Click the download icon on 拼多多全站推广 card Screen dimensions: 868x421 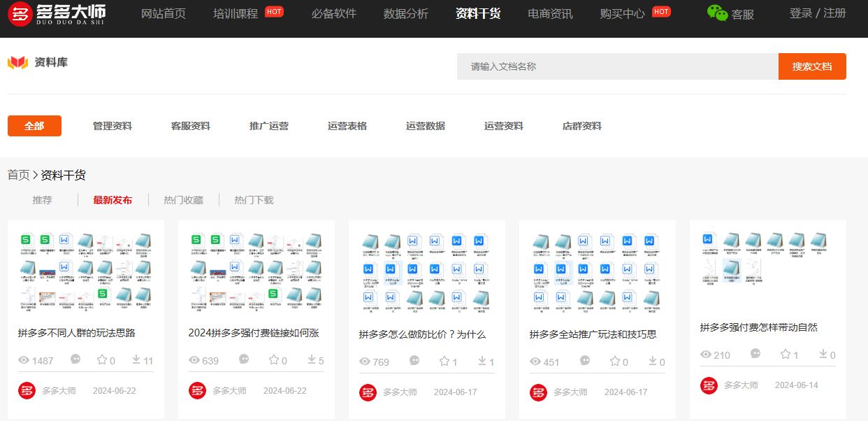coord(653,361)
